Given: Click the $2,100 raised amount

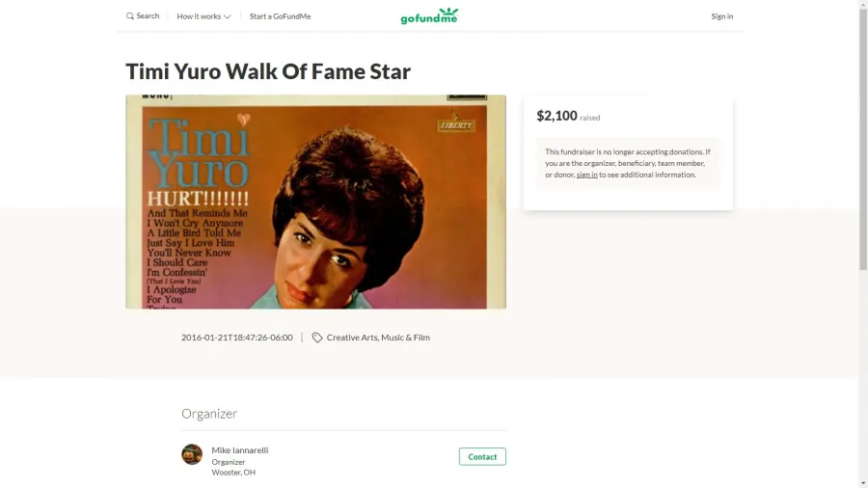Looking at the screenshot, I should [556, 116].
